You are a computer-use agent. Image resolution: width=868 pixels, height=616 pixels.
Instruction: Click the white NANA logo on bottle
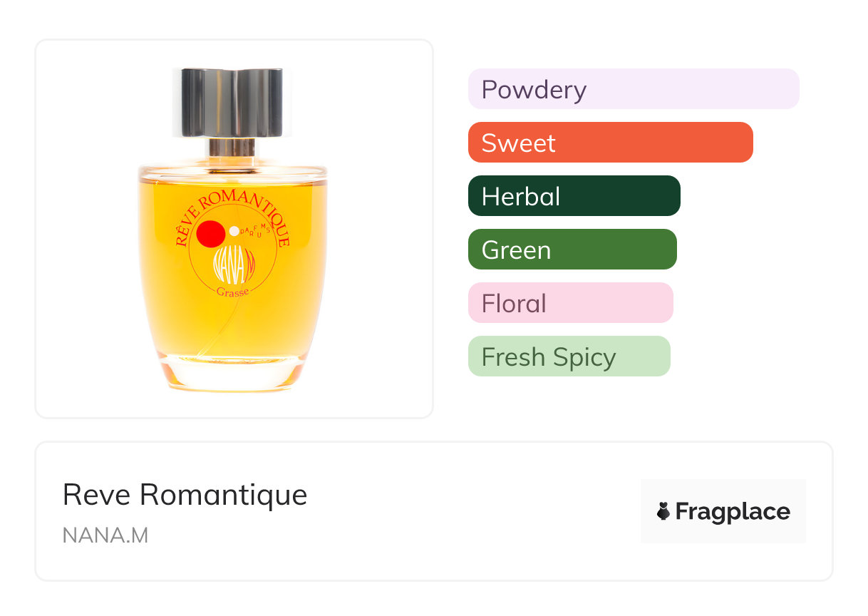point(229,267)
